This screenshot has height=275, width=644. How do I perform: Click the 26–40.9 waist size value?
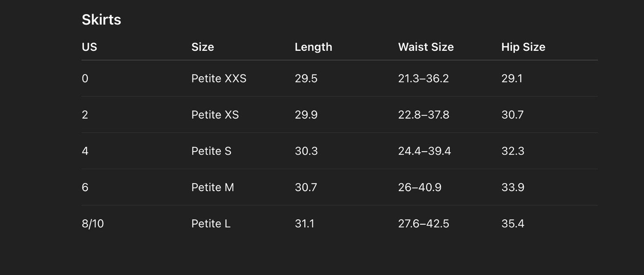tap(419, 187)
